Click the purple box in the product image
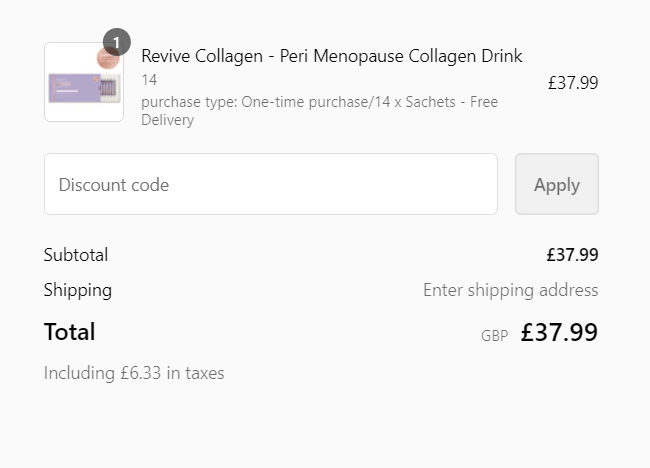650x468 pixels. tap(75, 88)
